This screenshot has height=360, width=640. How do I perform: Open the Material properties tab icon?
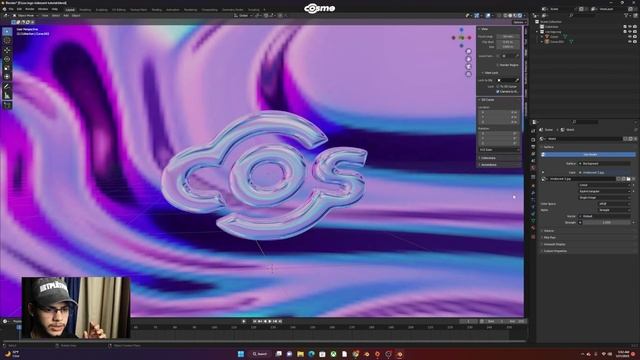pos(533,228)
